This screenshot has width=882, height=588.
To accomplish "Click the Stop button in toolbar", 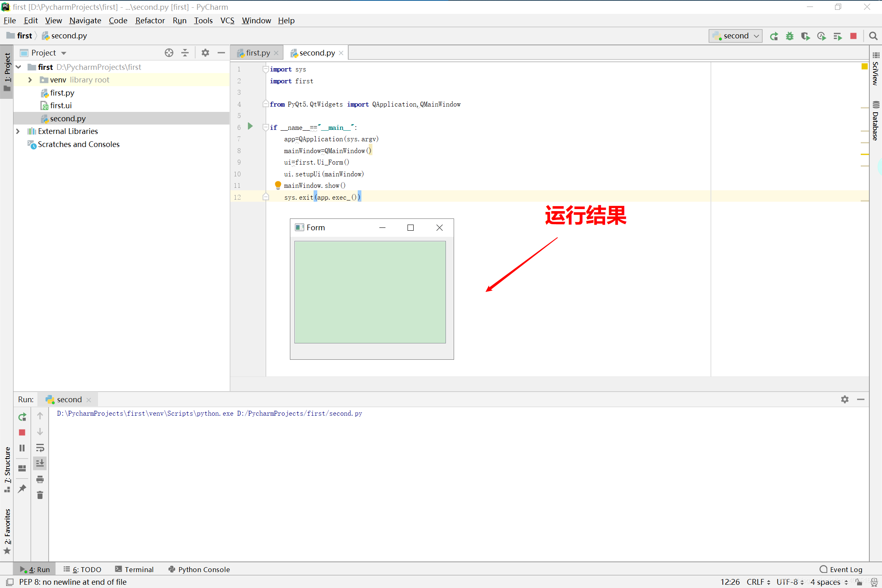I will (x=854, y=36).
